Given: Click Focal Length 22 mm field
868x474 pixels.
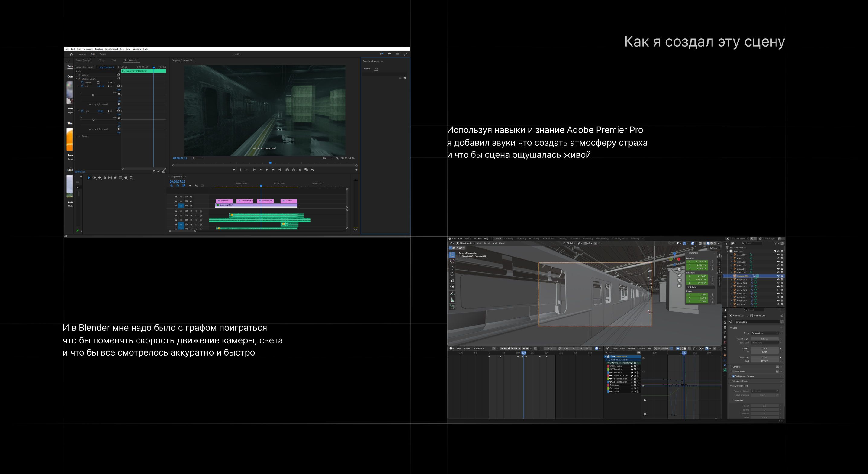Looking at the screenshot, I should [x=764, y=339].
